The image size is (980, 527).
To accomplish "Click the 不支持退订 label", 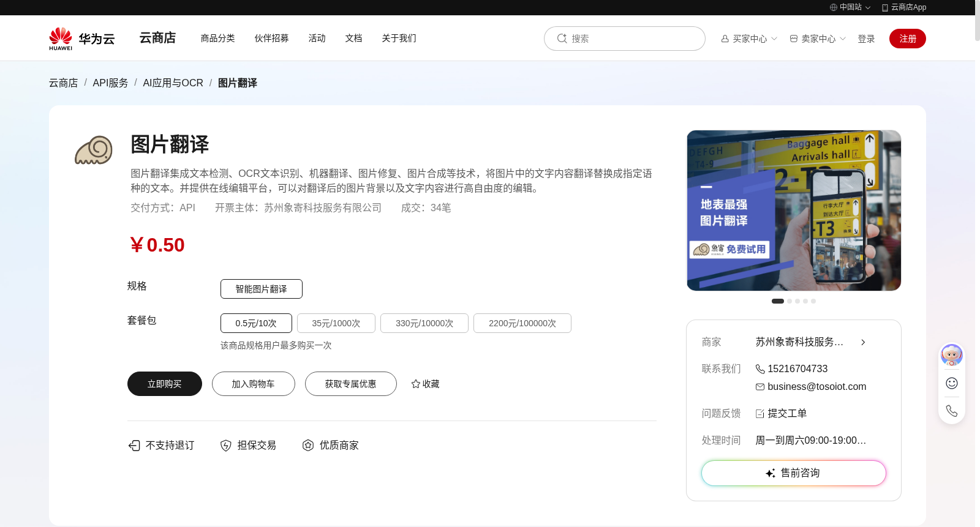I will [x=170, y=446].
